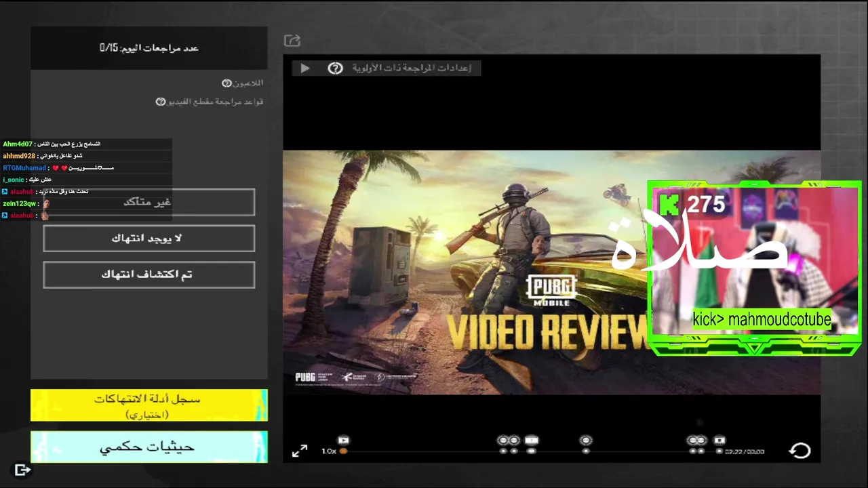Click the share icon above the video
Image resolution: width=868 pixels, height=488 pixels.
tap(292, 41)
